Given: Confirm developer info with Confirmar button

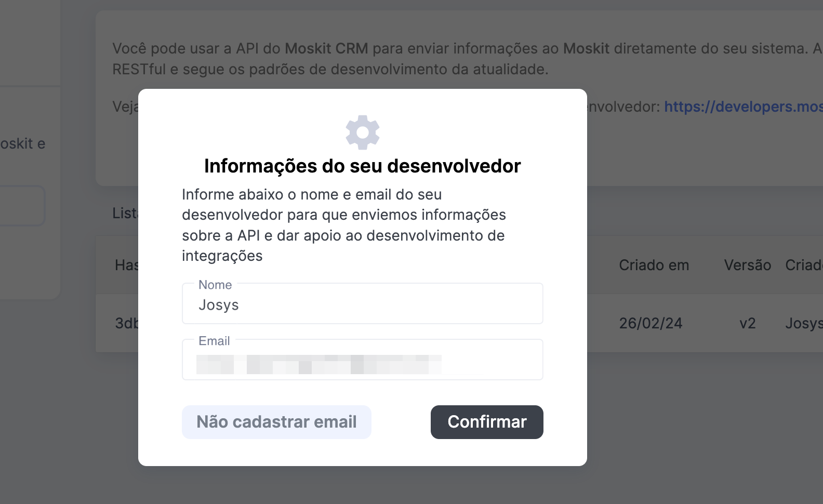Looking at the screenshot, I should [487, 422].
